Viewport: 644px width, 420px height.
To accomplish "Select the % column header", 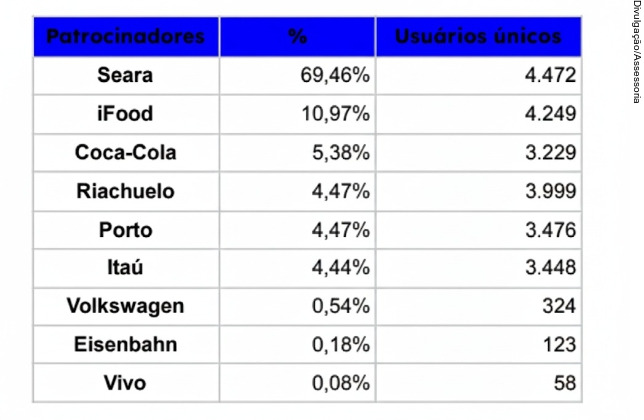I will click(297, 37).
